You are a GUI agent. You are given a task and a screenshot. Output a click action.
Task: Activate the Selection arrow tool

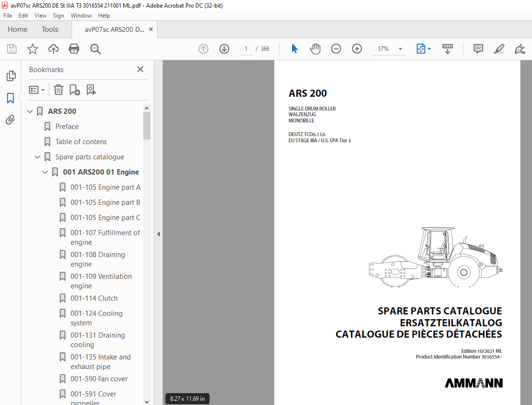coord(294,49)
